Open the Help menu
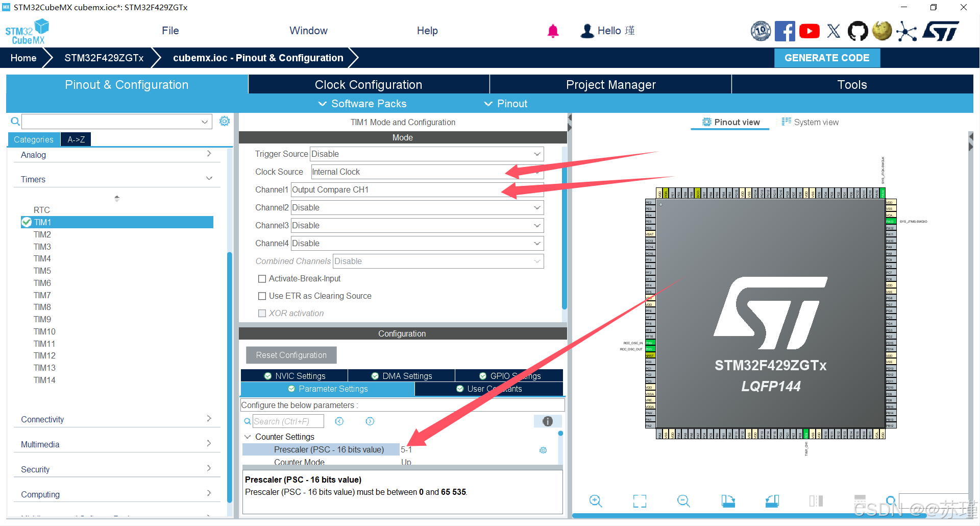The height and width of the screenshot is (526, 980). tap(427, 31)
